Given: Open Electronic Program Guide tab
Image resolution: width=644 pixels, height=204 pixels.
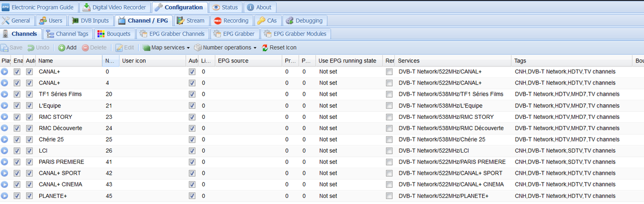Looking at the screenshot, I should click(39, 8).
